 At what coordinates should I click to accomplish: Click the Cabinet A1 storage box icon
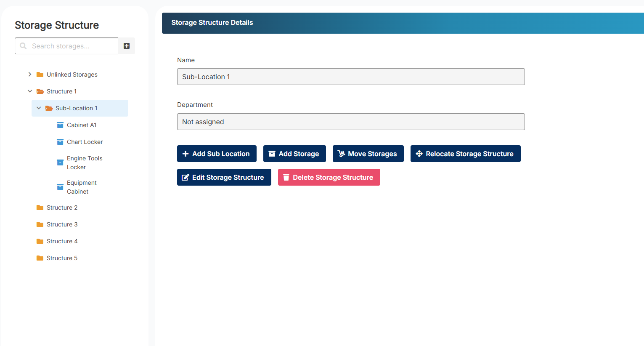point(60,125)
